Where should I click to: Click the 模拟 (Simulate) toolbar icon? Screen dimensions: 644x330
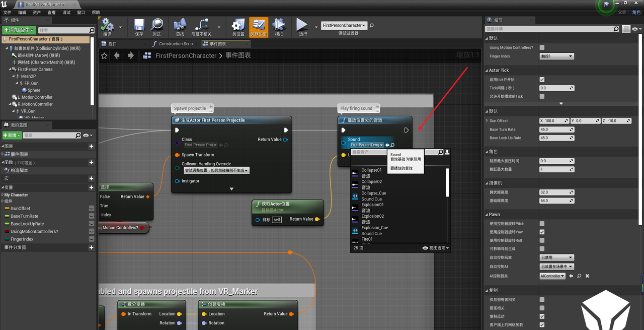click(x=279, y=24)
